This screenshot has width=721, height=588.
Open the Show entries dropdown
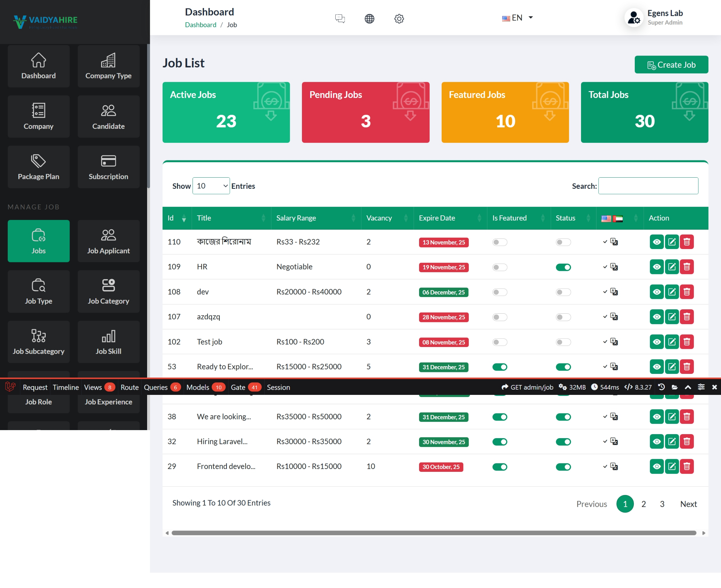[x=211, y=186]
